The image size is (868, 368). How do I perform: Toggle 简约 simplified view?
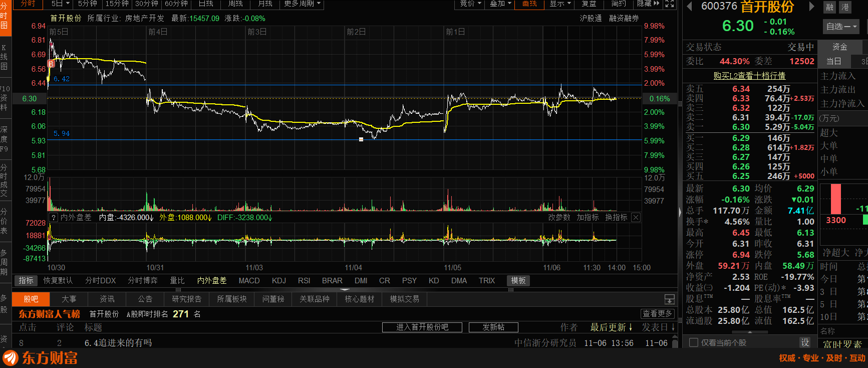click(619, 4)
